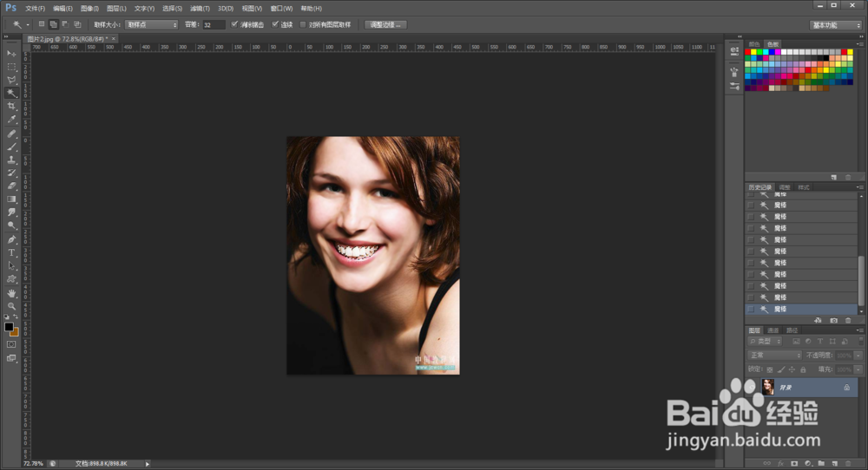Select the Magic Wand tool in toolbox

click(x=11, y=94)
